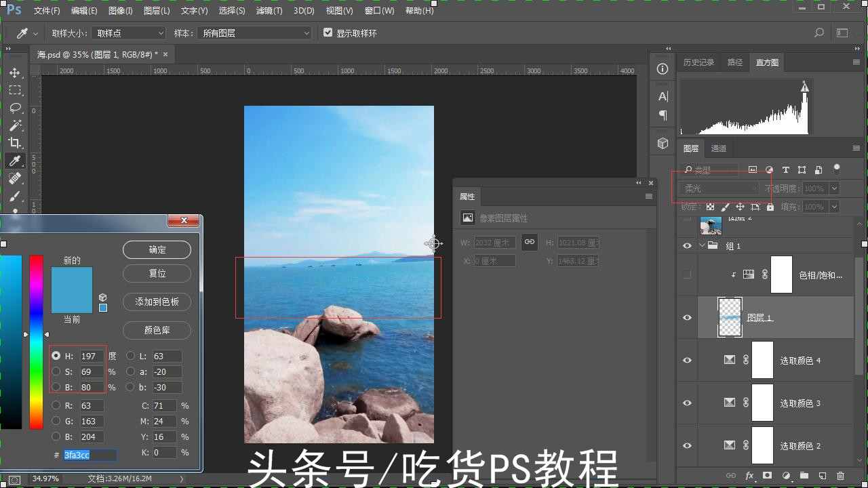
Task: Select the Crop tool
Action: coord(15,143)
